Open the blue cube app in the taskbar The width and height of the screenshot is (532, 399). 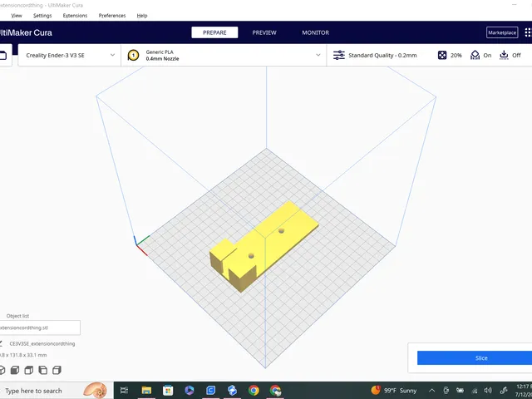(232, 391)
